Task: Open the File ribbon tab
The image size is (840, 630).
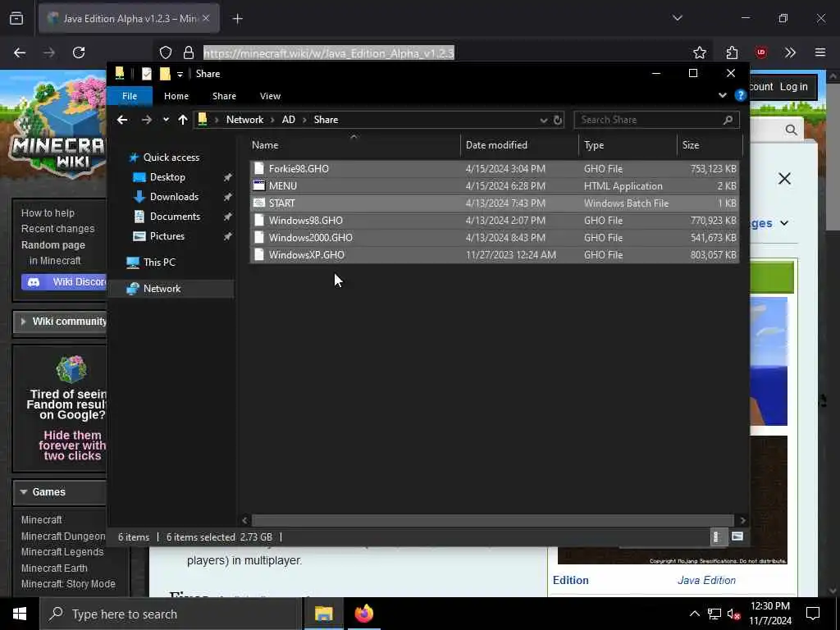Action: pyautogui.click(x=130, y=96)
